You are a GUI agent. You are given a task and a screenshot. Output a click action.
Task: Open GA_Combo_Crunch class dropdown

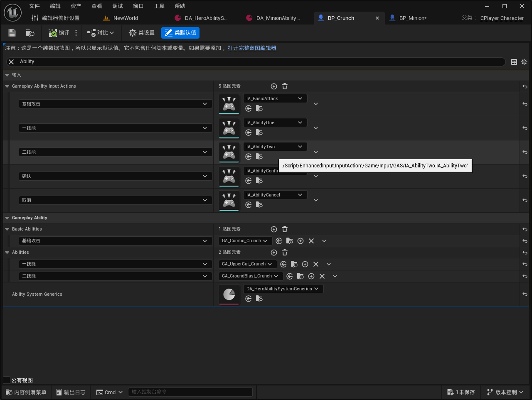[x=245, y=241]
